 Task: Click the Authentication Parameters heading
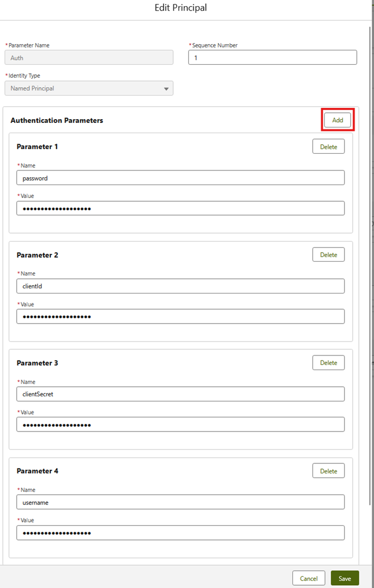(57, 120)
